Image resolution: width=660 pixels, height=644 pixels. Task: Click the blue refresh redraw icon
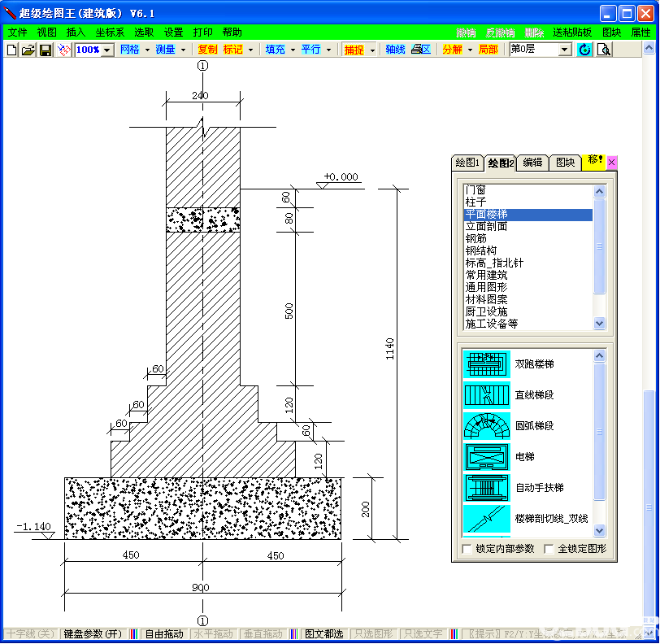click(x=584, y=50)
